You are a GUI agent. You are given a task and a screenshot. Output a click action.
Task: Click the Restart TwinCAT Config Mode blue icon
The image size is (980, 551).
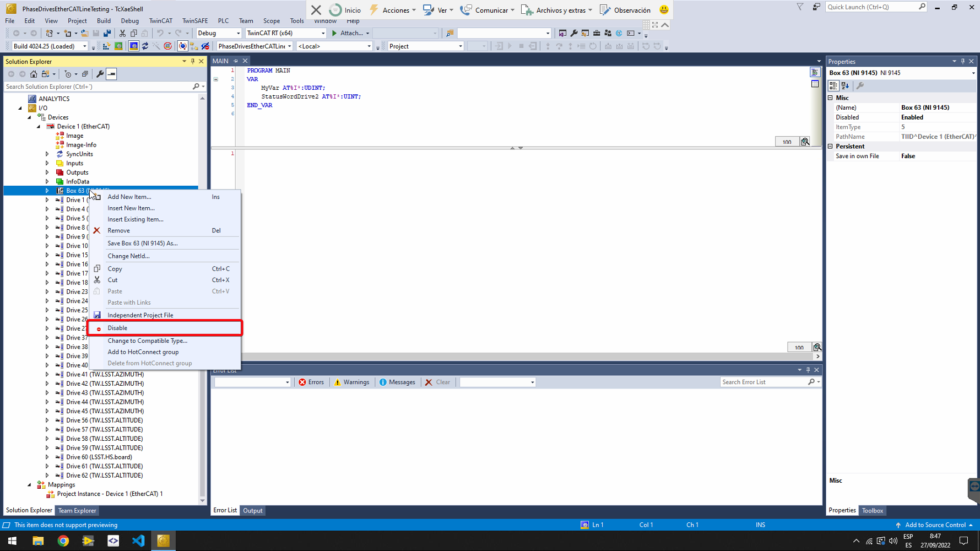(x=133, y=46)
